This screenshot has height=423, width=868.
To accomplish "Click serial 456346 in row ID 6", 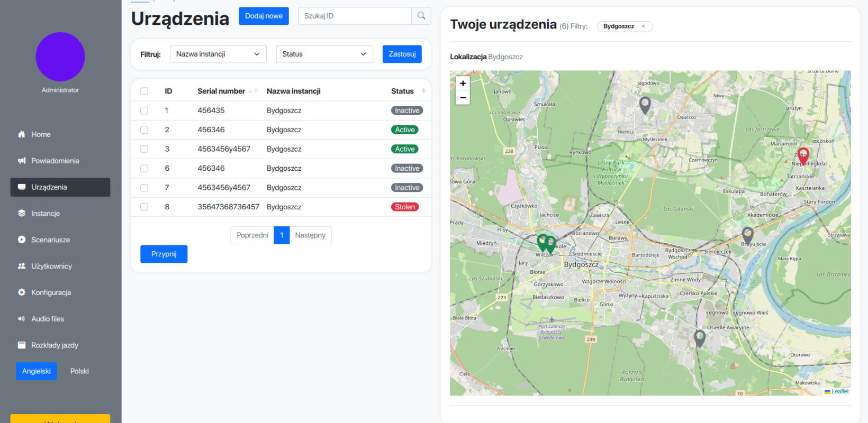I will tap(211, 168).
